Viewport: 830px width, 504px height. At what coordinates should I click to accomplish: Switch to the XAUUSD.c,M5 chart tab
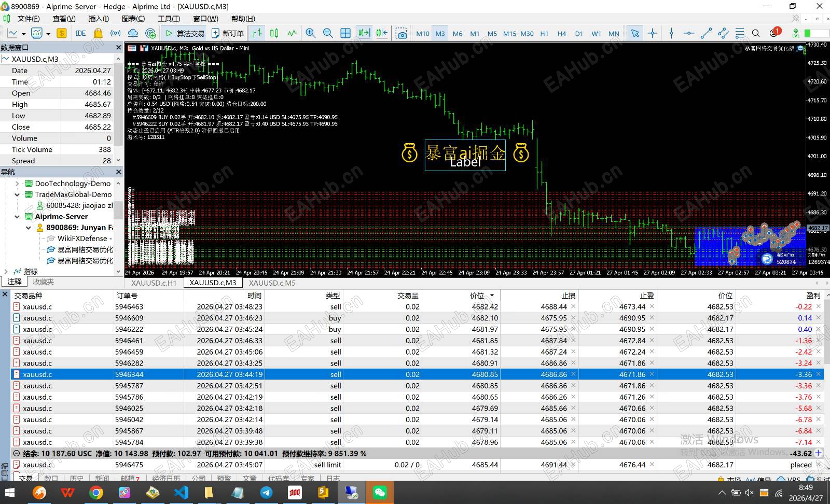pyautogui.click(x=272, y=283)
